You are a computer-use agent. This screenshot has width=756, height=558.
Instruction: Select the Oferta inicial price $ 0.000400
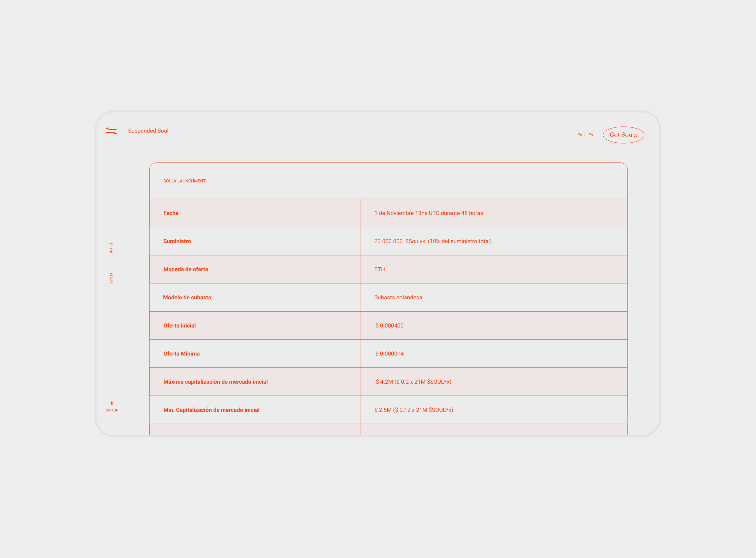389,325
